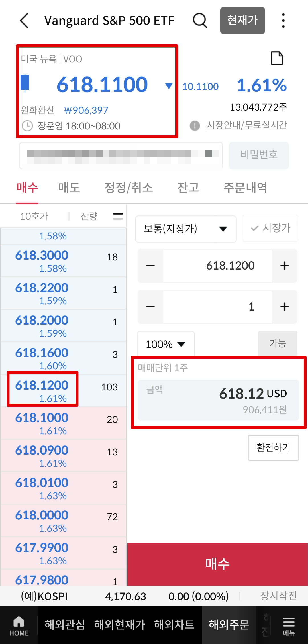Tap the red 매수 submit button

point(217,564)
